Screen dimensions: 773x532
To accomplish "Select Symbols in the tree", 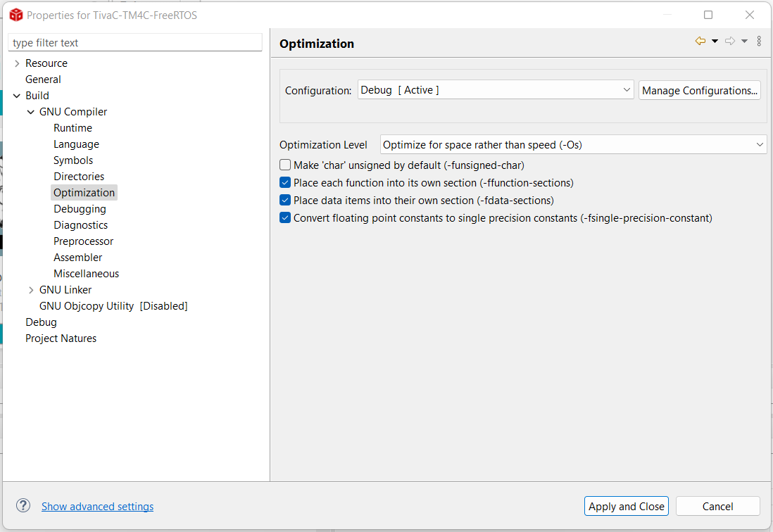I will coord(73,160).
